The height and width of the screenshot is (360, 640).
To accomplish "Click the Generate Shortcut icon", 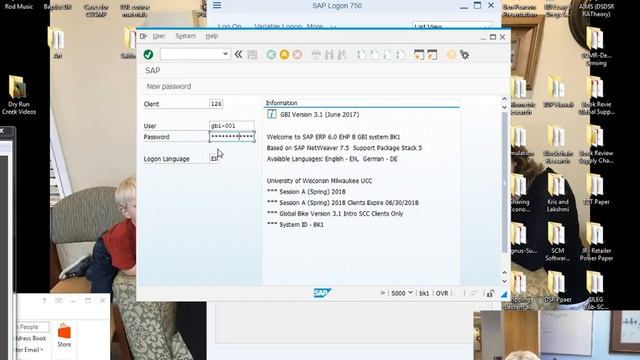I will [432, 55].
